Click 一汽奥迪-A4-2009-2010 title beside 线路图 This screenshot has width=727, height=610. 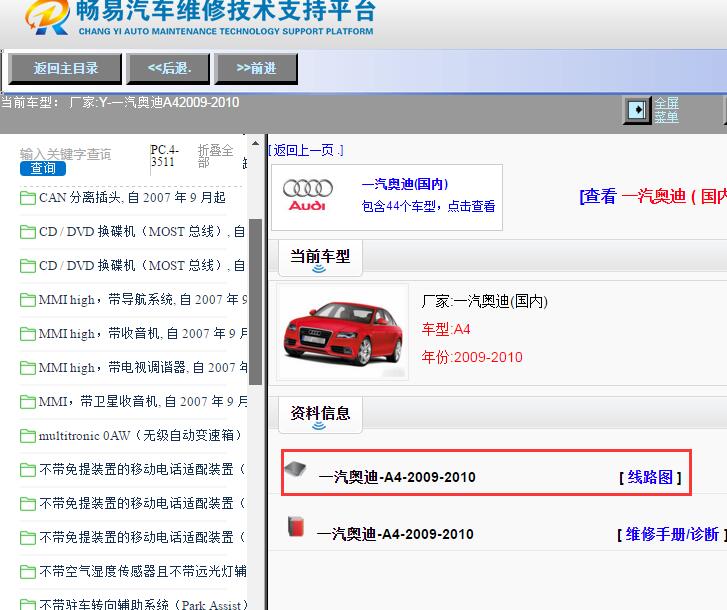click(397, 477)
